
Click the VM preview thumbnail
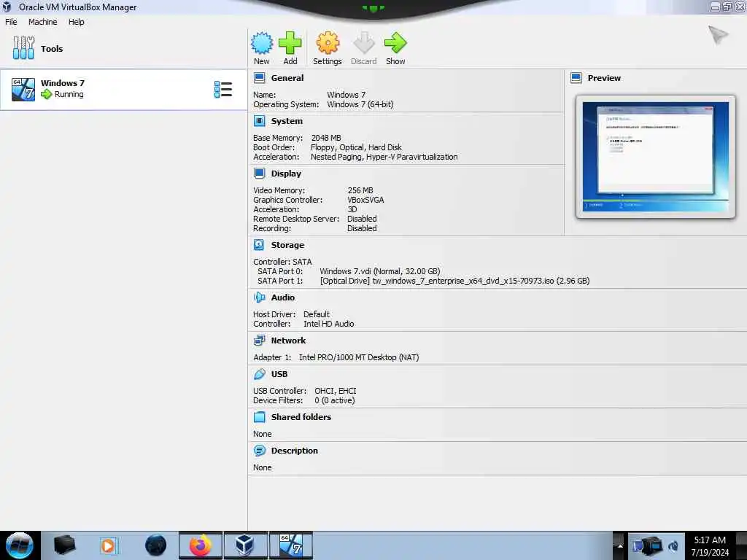(656, 157)
